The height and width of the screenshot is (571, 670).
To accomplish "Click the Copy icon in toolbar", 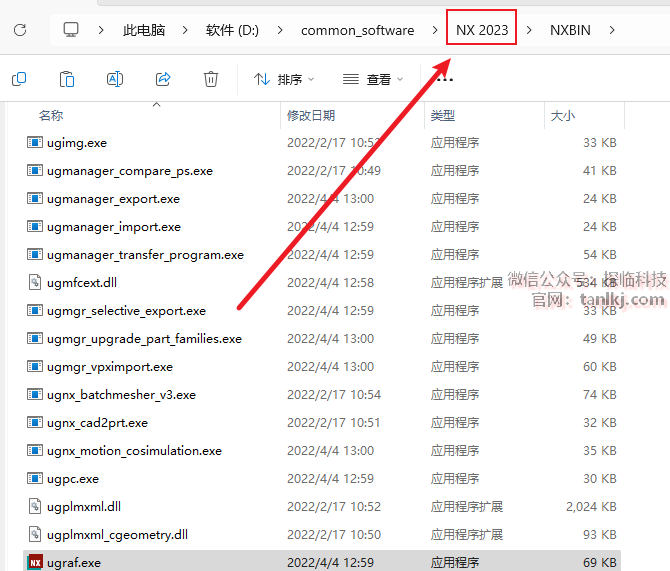I will [x=19, y=79].
